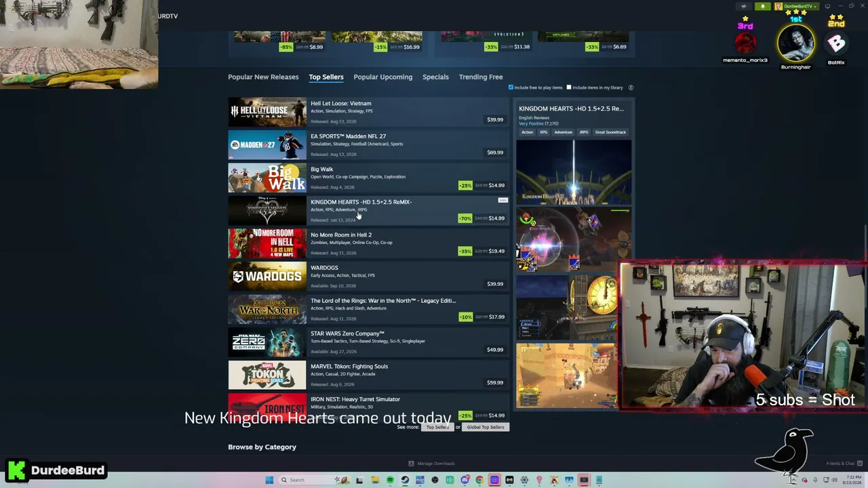This screenshot has height=488, width=868.
Task: Open the pink map-pin app on the taskbar
Action: pos(539,480)
